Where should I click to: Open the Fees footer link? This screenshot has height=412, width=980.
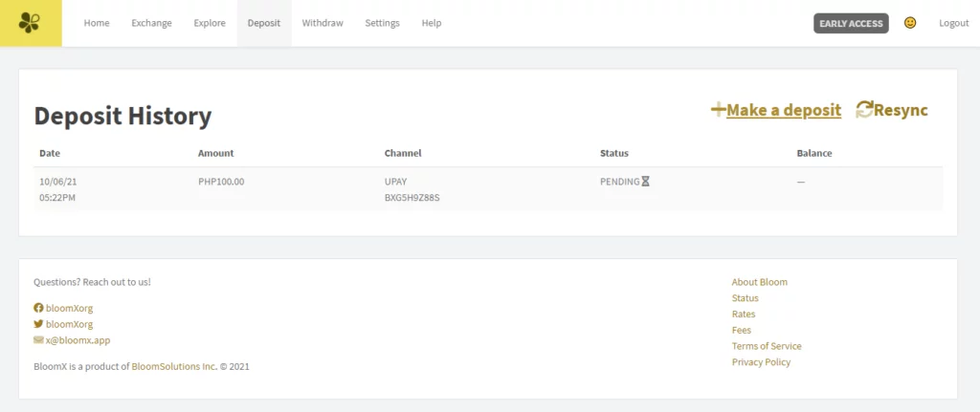[742, 330]
